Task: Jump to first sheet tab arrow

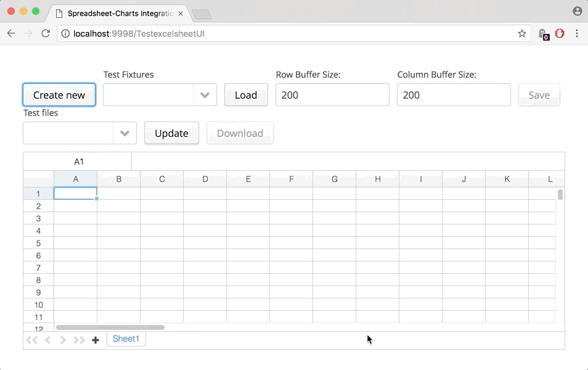Action: click(x=31, y=340)
